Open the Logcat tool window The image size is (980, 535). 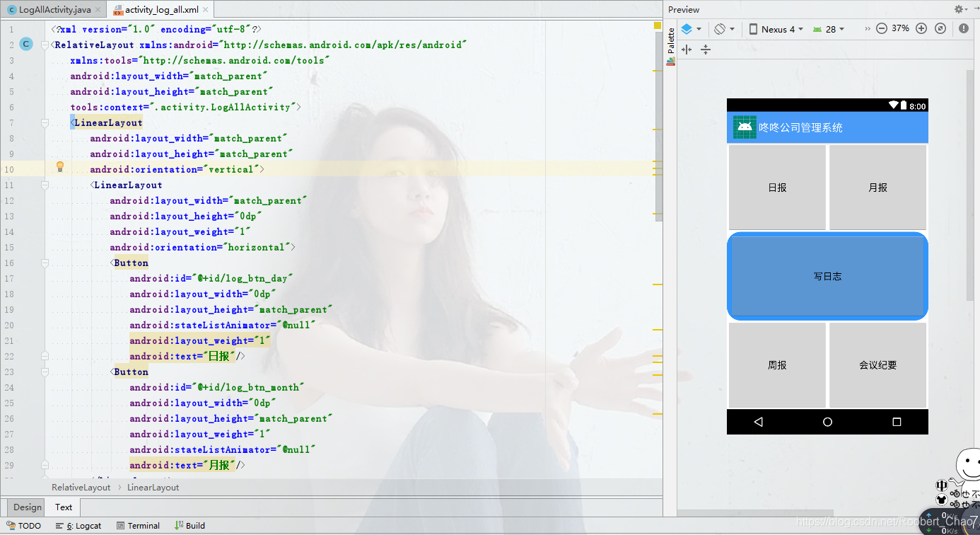tap(78, 526)
